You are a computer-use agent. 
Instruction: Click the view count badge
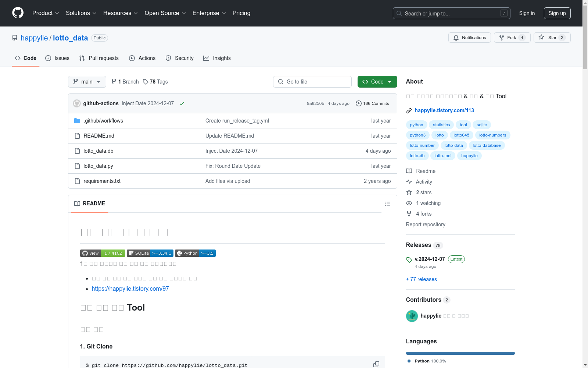coord(103,253)
